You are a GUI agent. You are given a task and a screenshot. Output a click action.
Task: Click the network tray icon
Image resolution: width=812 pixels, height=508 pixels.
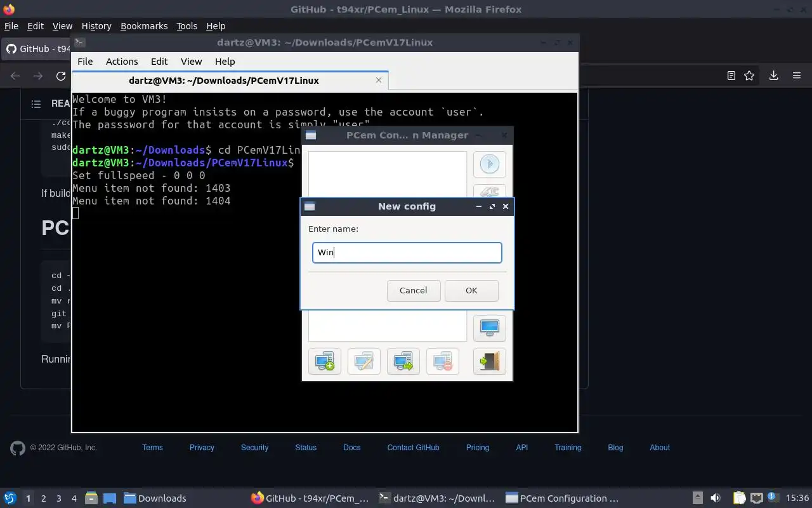[756, 498]
